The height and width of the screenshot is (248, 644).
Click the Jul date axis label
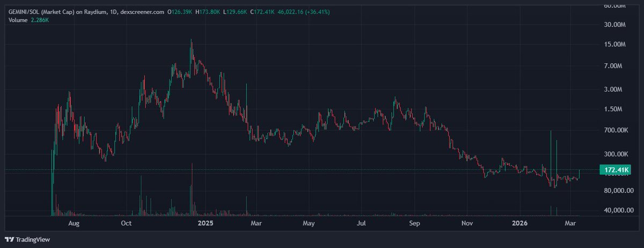click(362, 223)
